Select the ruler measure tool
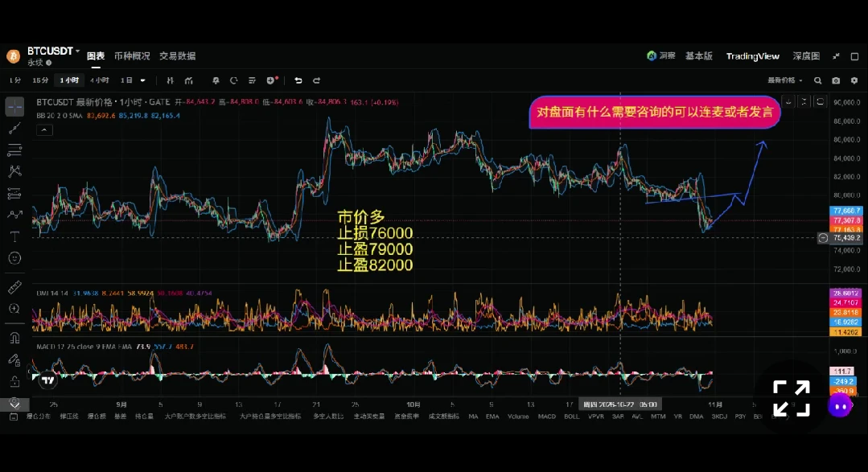The width and height of the screenshot is (868, 472). point(15,287)
